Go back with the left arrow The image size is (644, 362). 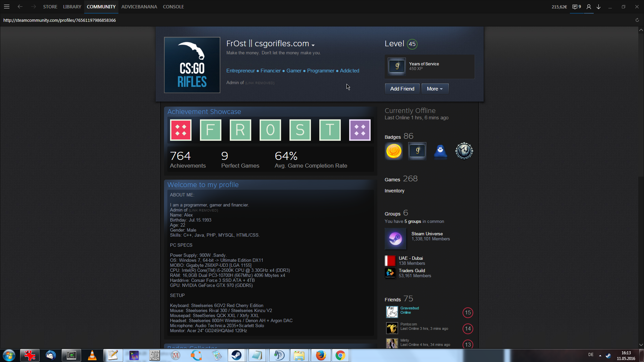pos(20,6)
